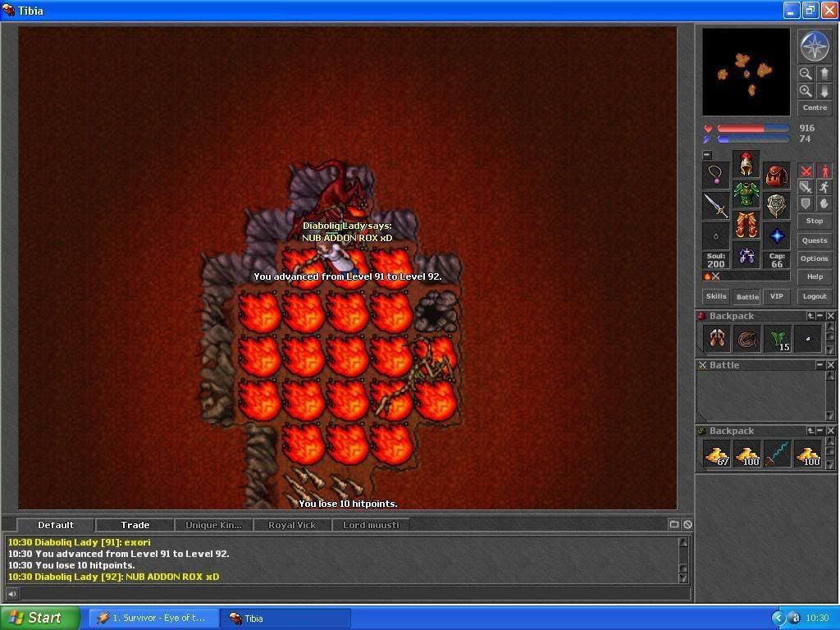Screen dimensions: 840x630
Task: Pick the boots in first Backpack
Action: click(x=717, y=339)
